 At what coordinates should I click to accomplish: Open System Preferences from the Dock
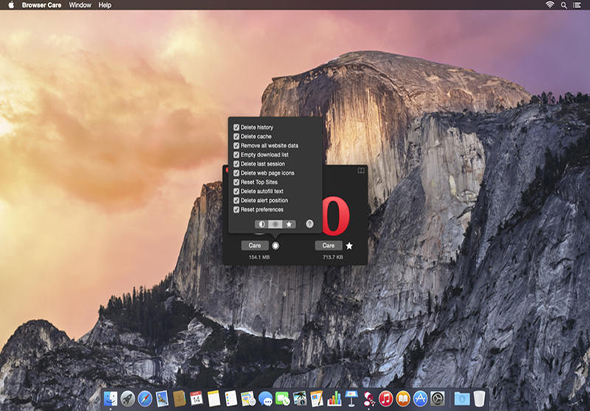(x=438, y=399)
